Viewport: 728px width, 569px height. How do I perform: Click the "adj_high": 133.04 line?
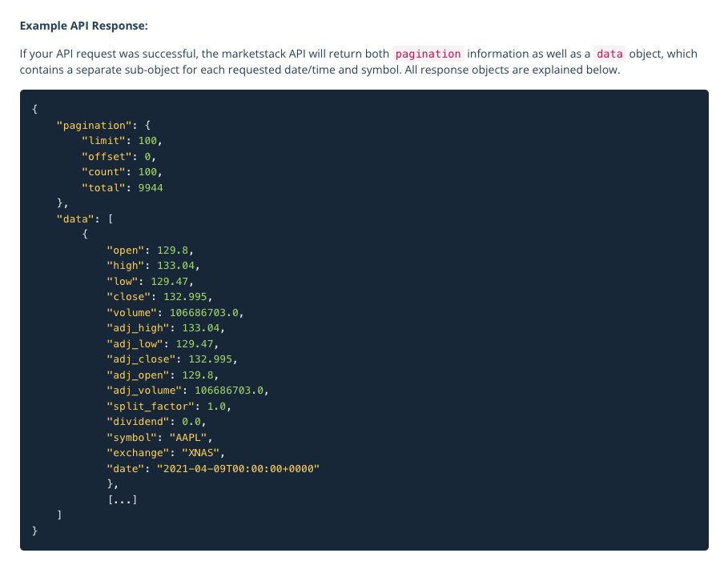tap(165, 328)
